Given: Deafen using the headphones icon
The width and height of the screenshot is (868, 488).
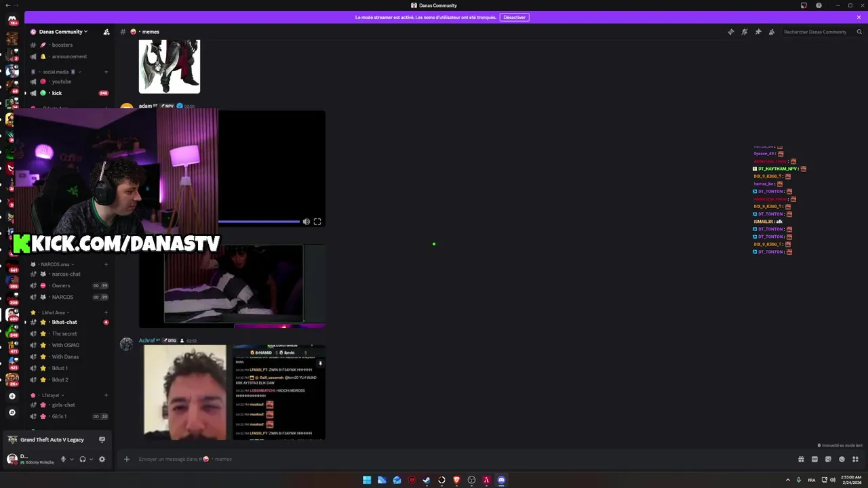Looking at the screenshot, I should pyautogui.click(x=83, y=459).
